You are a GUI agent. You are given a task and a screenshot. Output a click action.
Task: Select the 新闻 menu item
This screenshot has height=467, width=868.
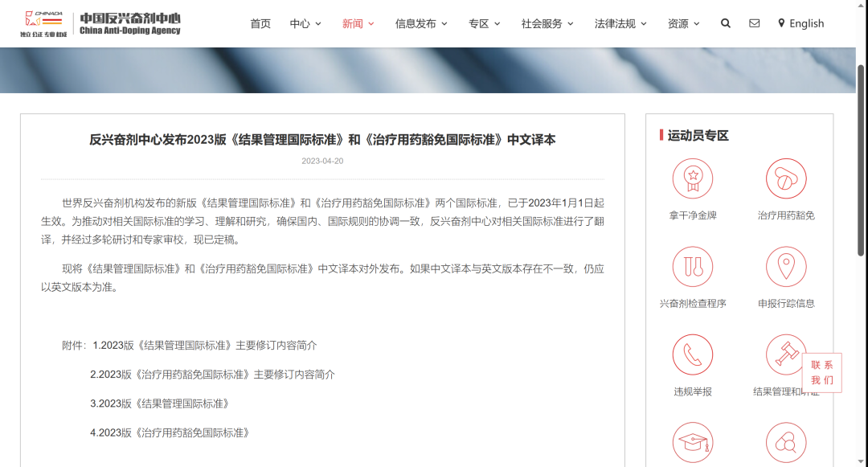358,23
